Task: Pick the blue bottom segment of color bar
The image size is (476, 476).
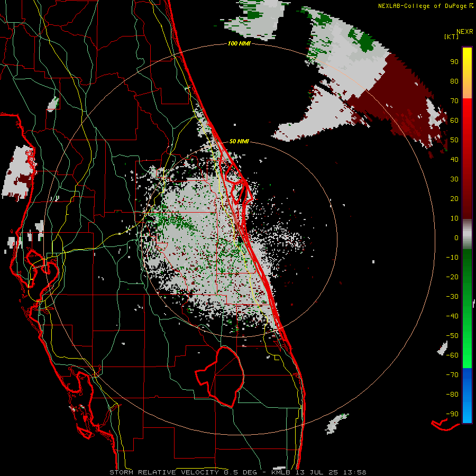Action: click(467, 396)
